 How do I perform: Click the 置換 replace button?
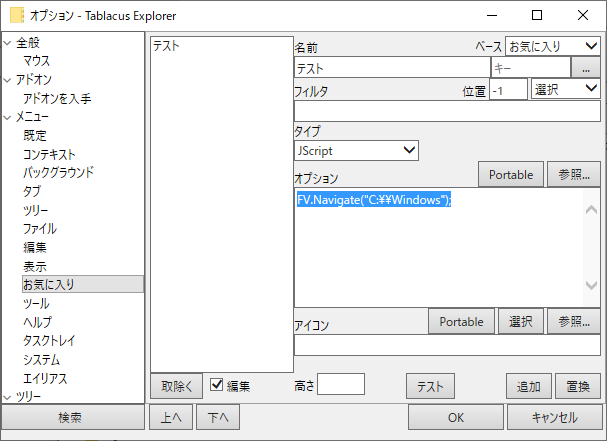(x=578, y=386)
